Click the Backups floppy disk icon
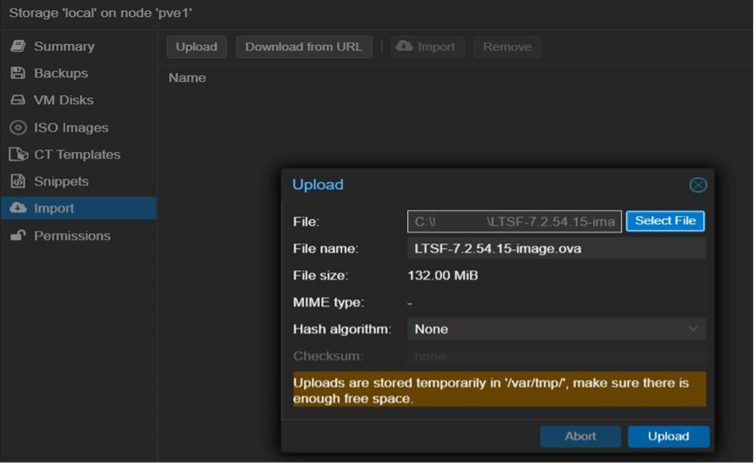Screen dimensions: 756x464 coord(17,74)
